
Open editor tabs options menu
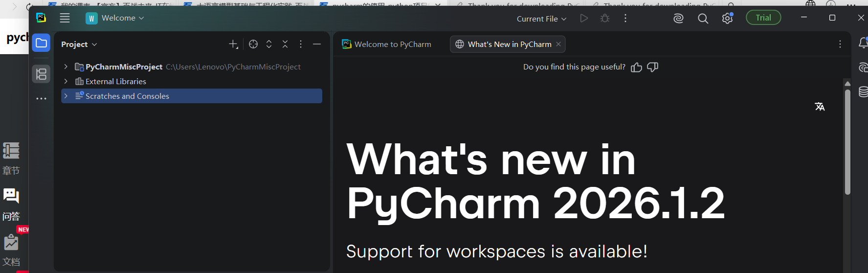click(840, 44)
